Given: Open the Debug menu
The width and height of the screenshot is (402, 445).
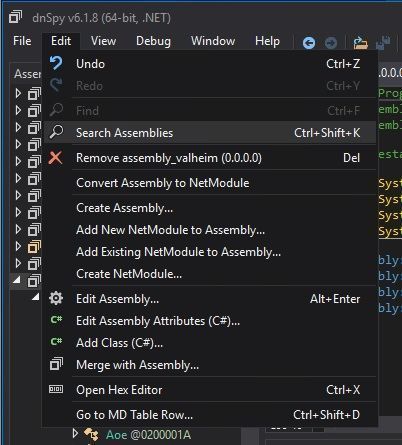Looking at the screenshot, I should [153, 41].
